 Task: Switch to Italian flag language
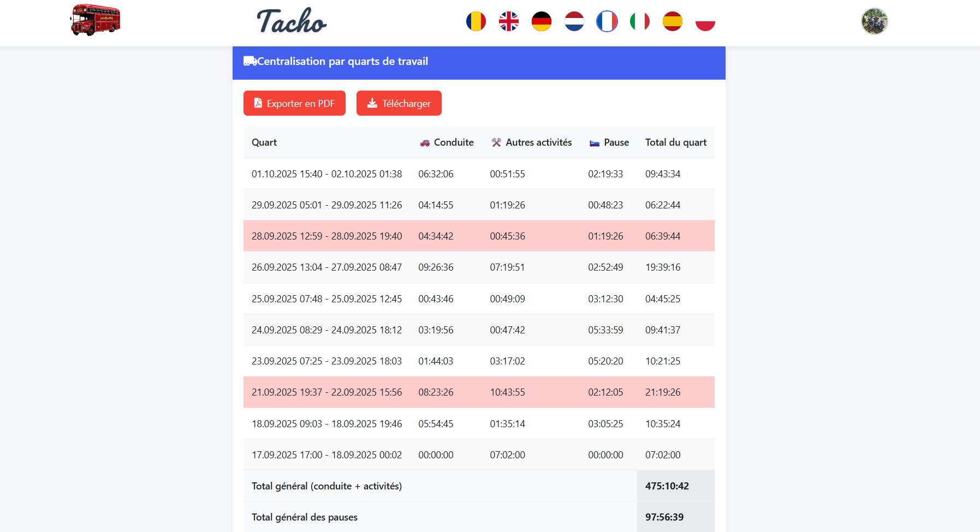639,22
